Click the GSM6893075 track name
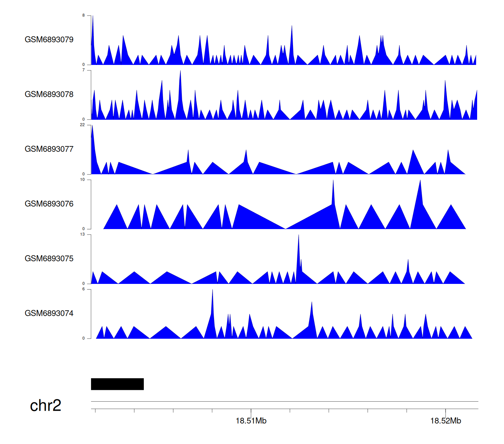The height and width of the screenshot is (444, 504). point(49,259)
